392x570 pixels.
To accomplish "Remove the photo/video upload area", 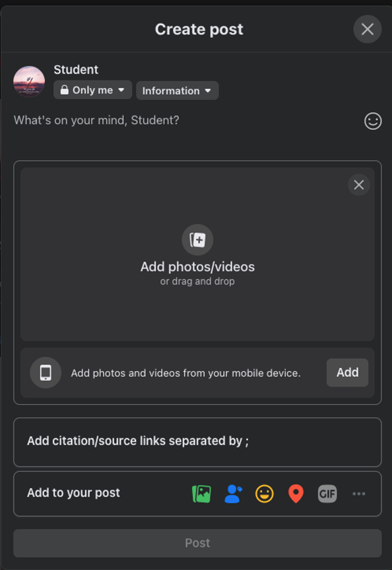I will click(x=359, y=185).
